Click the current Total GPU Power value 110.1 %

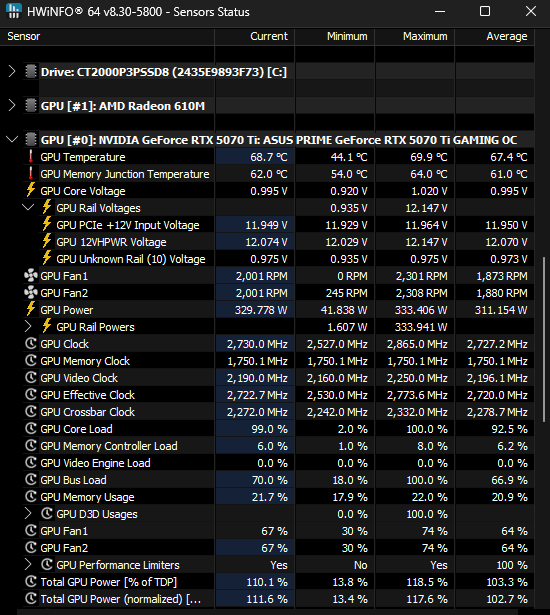(x=267, y=582)
